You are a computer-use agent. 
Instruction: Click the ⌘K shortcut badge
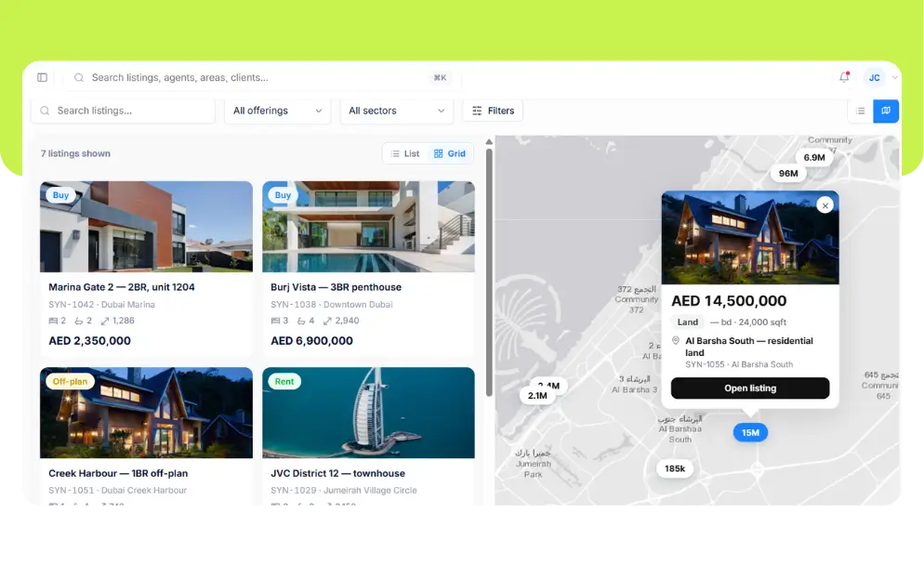[x=441, y=78]
